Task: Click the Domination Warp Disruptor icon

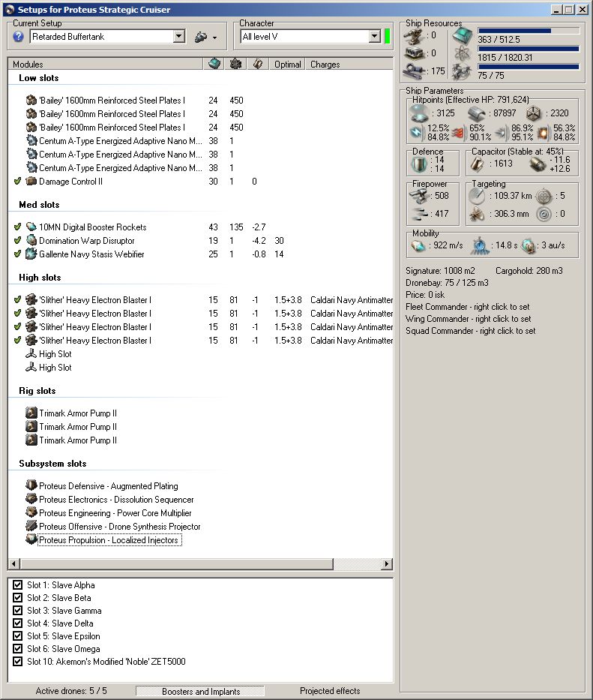Action: pos(31,240)
